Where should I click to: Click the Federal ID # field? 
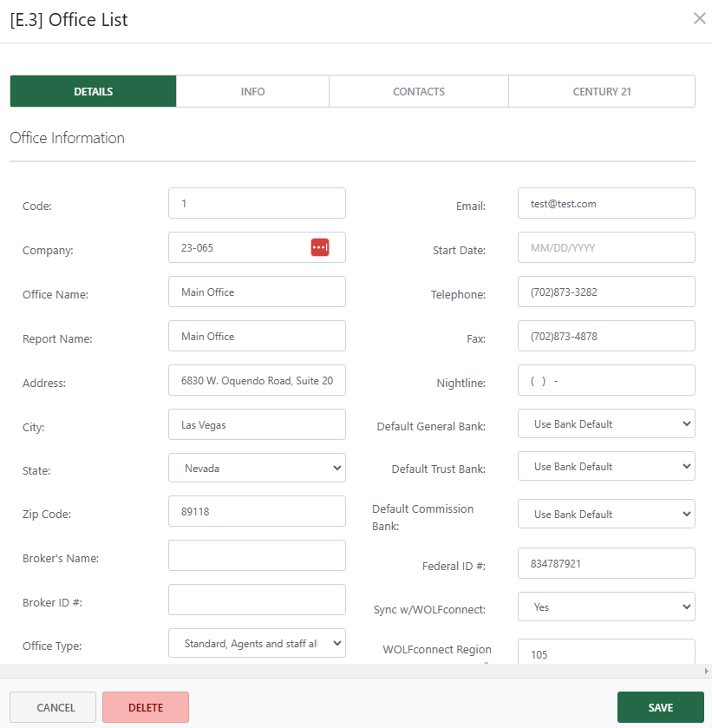[x=605, y=563]
